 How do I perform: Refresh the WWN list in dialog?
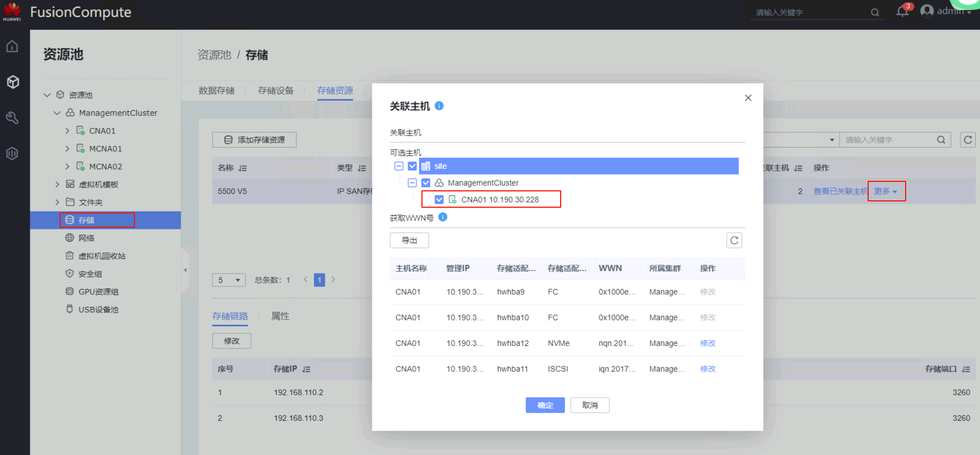pyautogui.click(x=734, y=240)
